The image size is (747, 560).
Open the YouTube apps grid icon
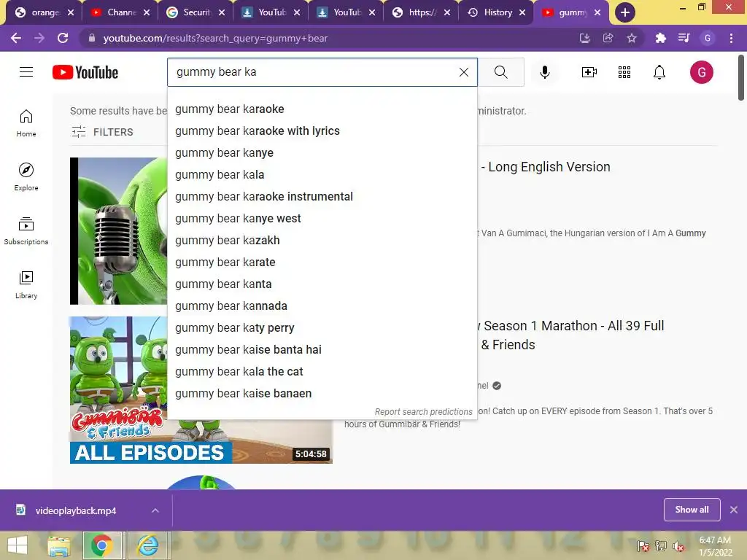[x=624, y=72]
